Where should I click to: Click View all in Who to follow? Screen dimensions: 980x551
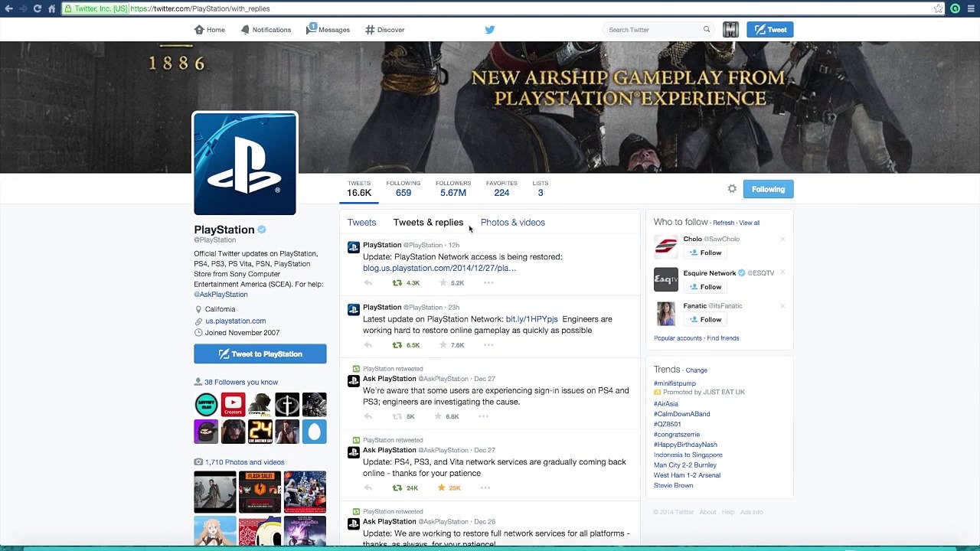click(x=750, y=223)
